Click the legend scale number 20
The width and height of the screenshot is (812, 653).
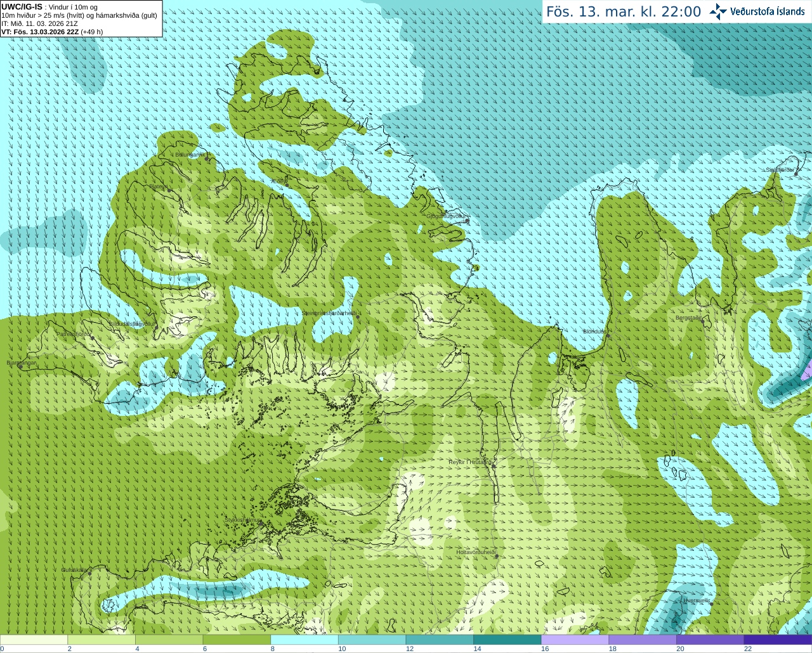(680, 649)
